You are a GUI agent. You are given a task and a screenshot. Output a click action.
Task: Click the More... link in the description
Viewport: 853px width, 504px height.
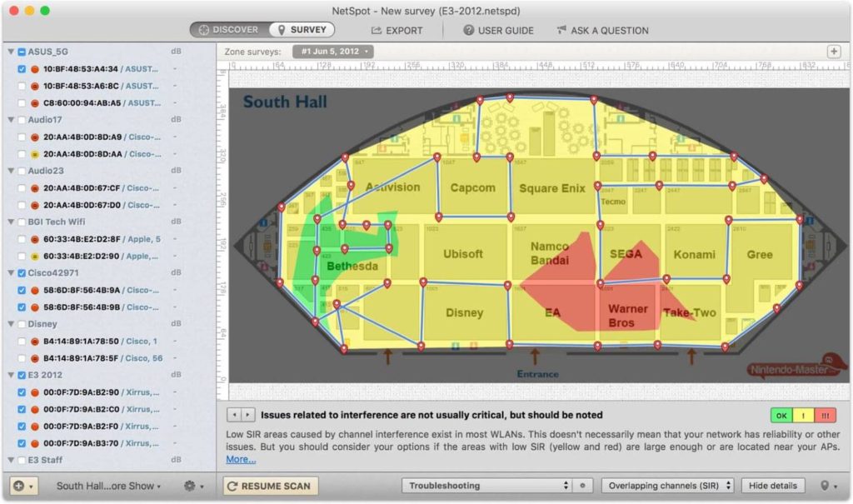(240, 459)
